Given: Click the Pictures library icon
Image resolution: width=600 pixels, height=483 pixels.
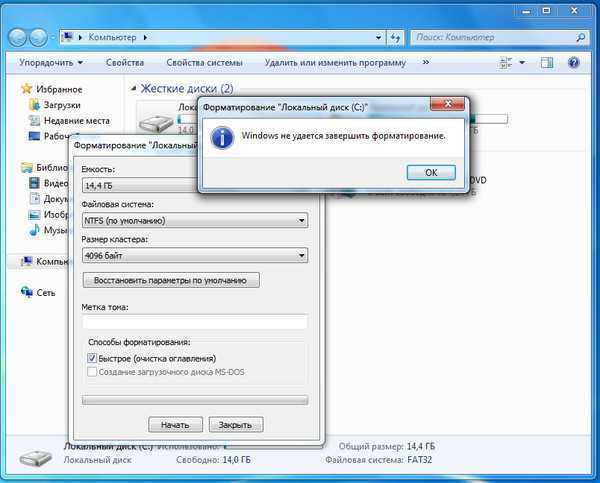Looking at the screenshot, I should [34, 214].
